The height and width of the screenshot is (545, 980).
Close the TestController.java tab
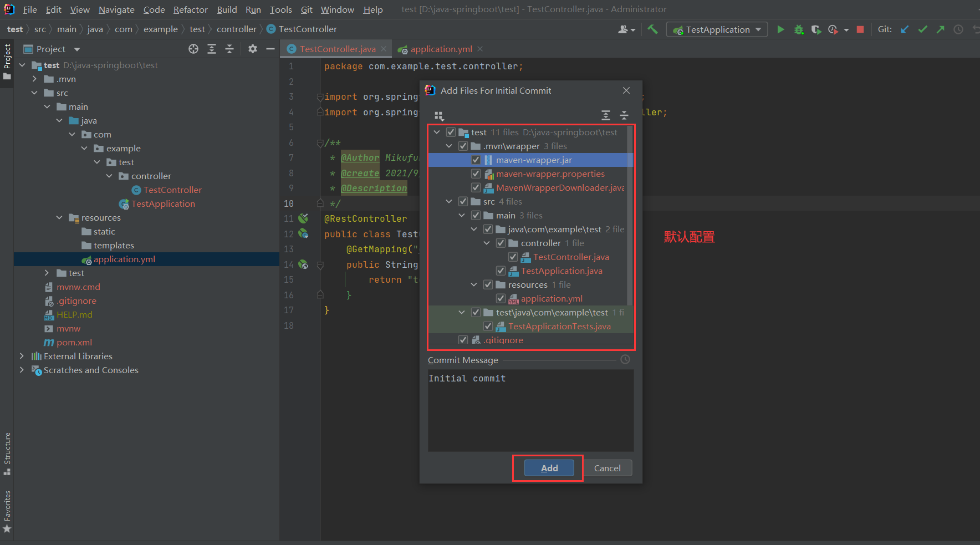pyautogui.click(x=384, y=49)
